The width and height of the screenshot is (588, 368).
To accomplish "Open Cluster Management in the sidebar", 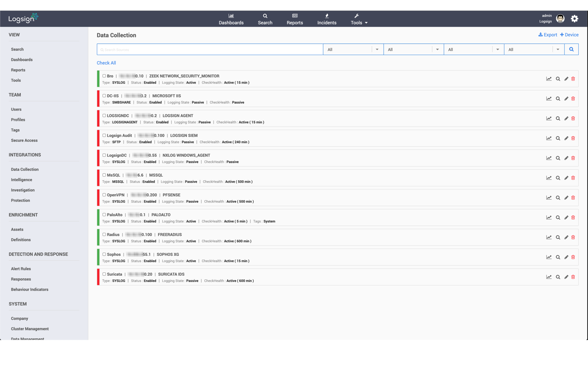I will tap(30, 329).
